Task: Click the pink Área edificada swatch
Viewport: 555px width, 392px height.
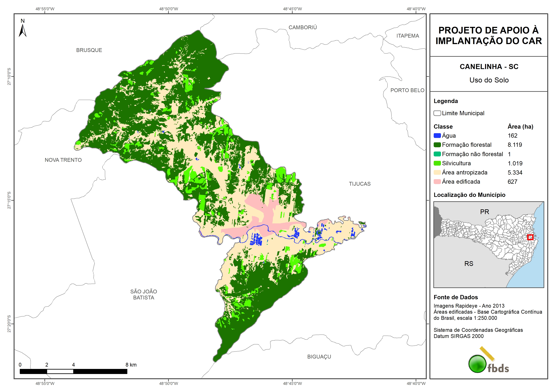Action: [437, 182]
